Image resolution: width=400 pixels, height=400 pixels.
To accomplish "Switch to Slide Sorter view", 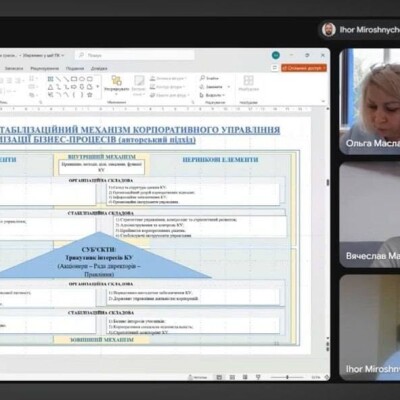I will coord(232,377).
